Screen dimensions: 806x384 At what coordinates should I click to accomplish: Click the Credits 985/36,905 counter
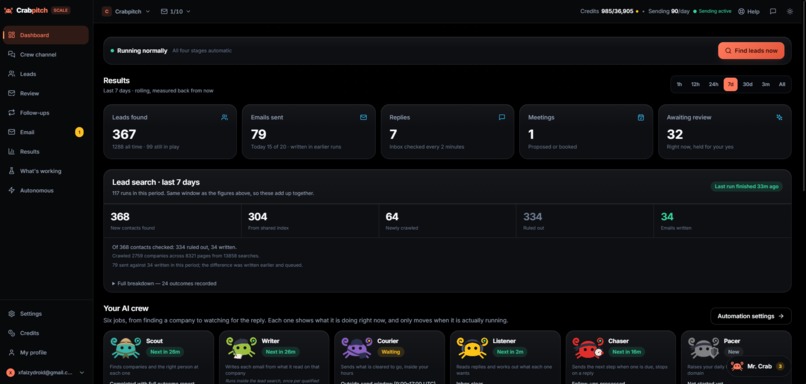pos(609,11)
